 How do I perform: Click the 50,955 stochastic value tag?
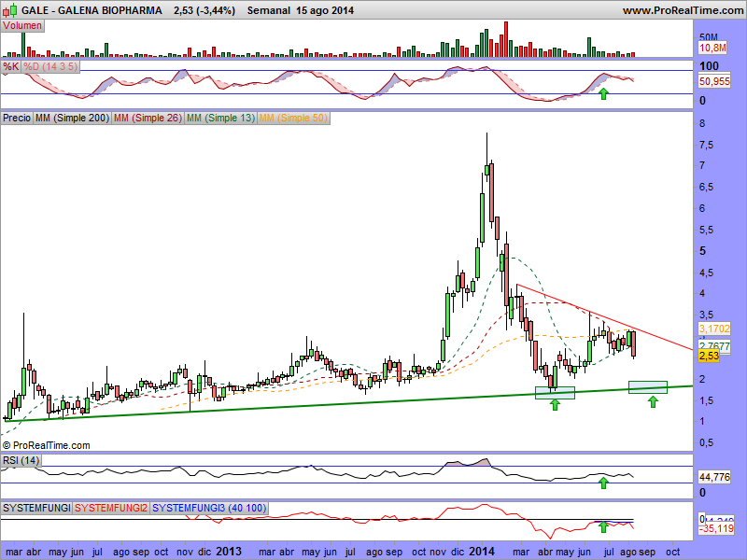pyautogui.click(x=714, y=81)
